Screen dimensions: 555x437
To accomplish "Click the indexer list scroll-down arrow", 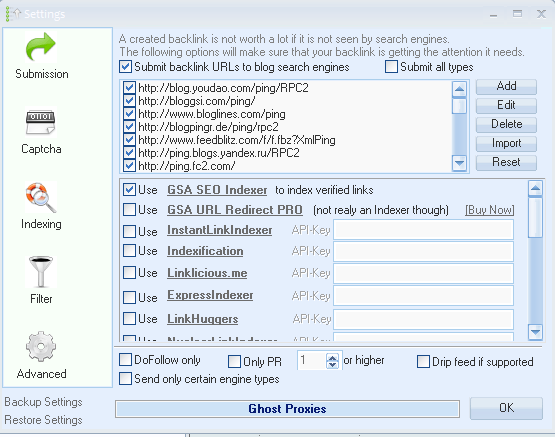I will [x=535, y=332].
